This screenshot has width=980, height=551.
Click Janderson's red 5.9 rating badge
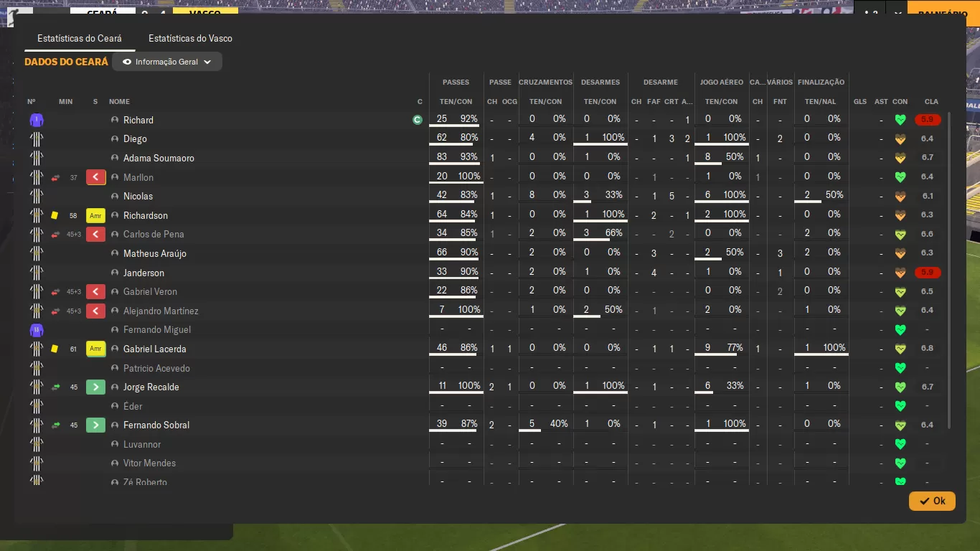927,273
